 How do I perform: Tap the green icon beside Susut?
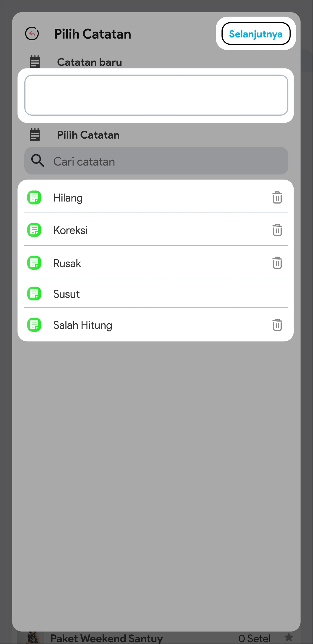(x=34, y=294)
